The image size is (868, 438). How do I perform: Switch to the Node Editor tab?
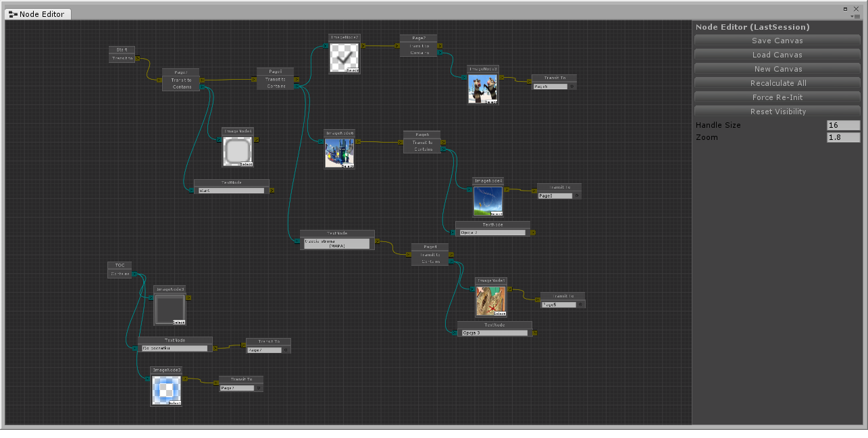pos(37,14)
